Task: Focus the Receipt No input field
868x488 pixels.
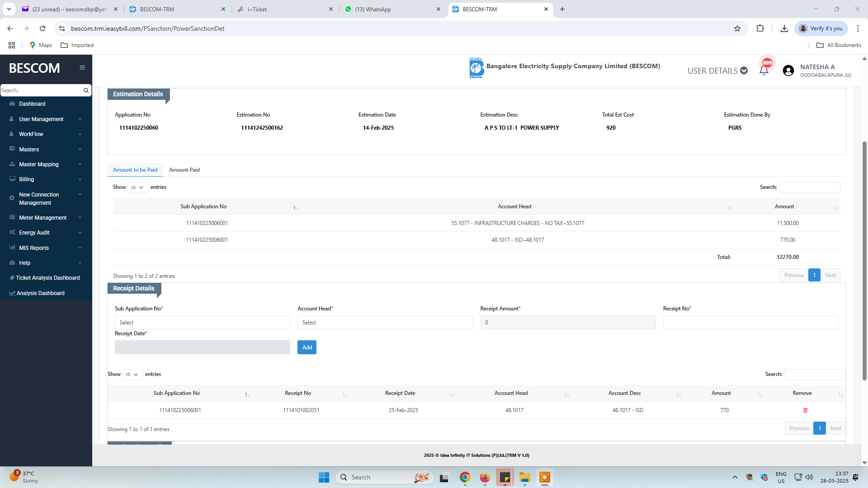Action: coord(750,323)
